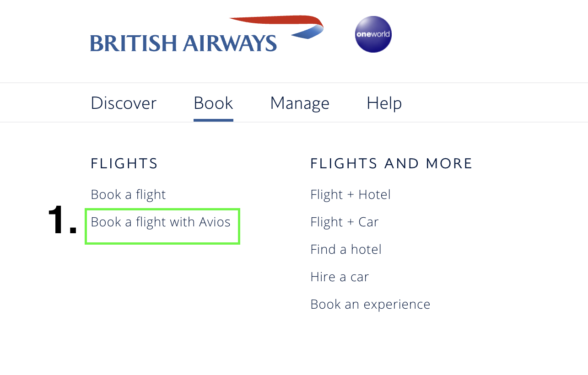Open the Flight + Hotel option
The image size is (588, 375).
coord(350,195)
